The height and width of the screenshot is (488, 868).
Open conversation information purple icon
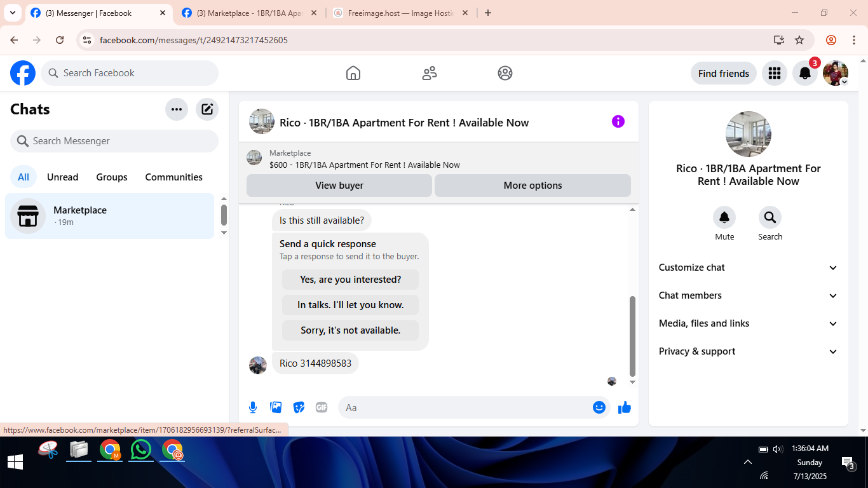tap(618, 121)
